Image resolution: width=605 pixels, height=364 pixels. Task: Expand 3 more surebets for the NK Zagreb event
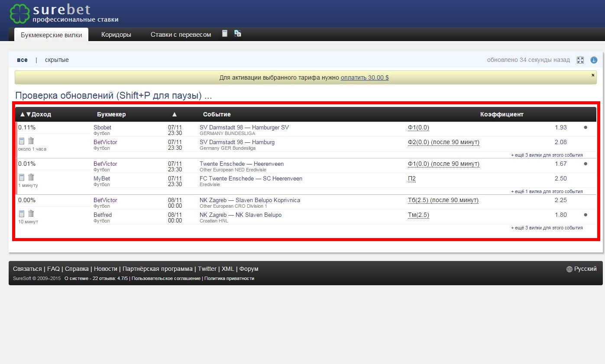547,228
